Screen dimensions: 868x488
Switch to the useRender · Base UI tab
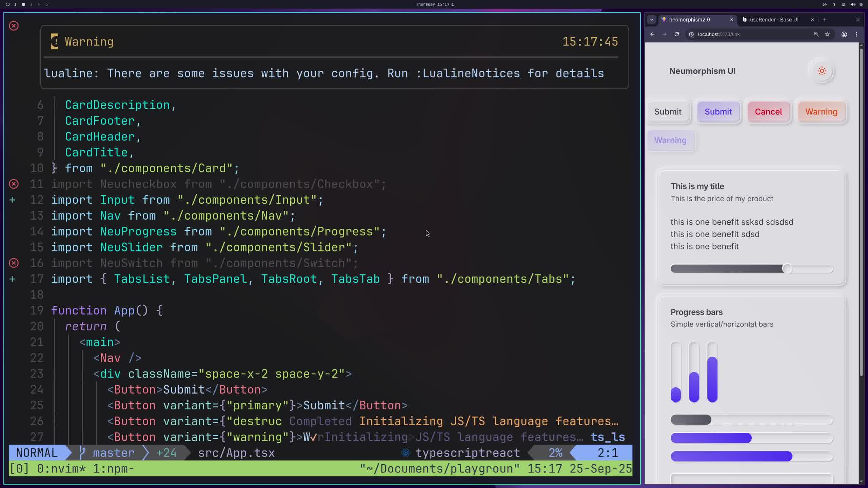pos(774,20)
